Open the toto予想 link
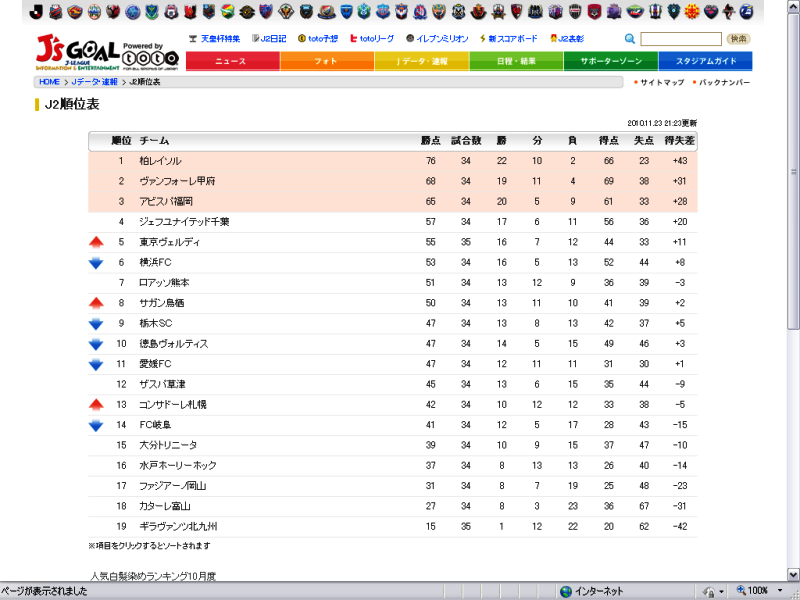The height and width of the screenshot is (600, 800). click(x=318, y=39)
